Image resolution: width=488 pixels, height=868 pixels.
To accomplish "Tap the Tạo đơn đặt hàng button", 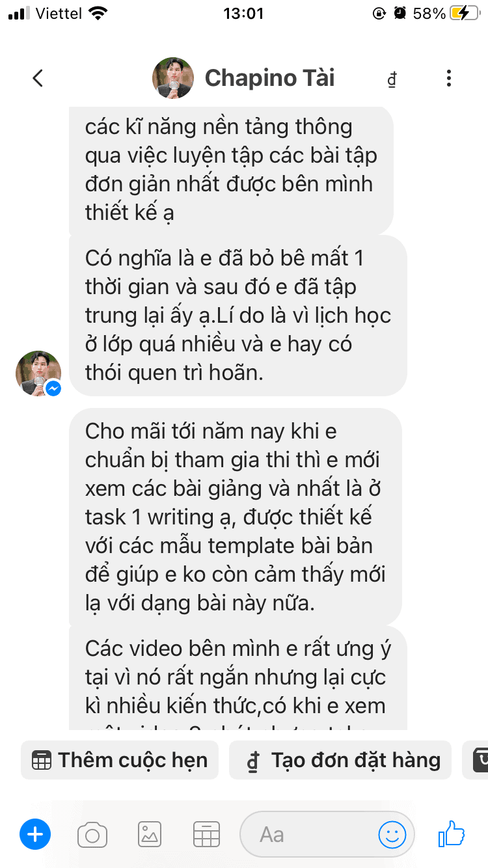I will (x=340, y=760).
